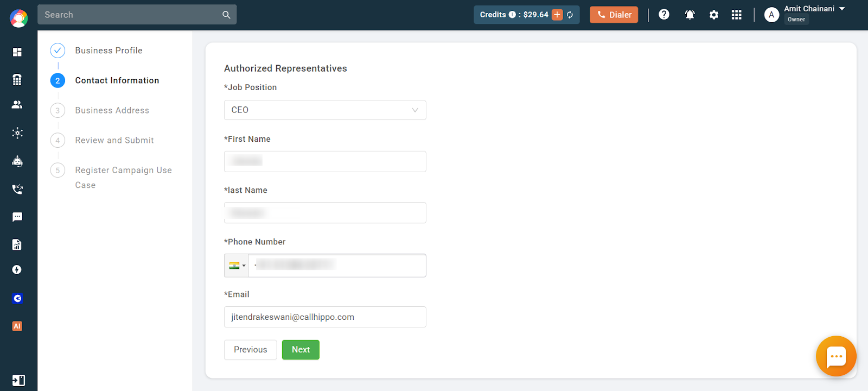Viewport: 868px width, 391px height.
Task: Click the First Name input field
Action: click(325, 161)
